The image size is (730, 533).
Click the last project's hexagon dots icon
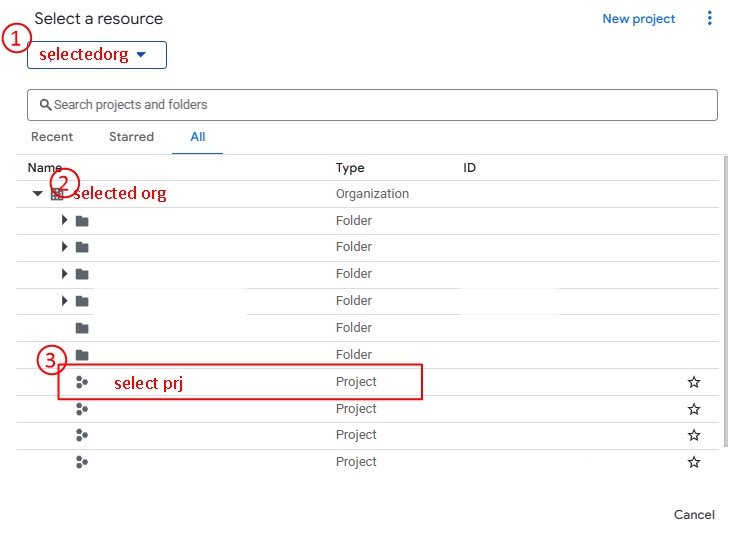82,462
